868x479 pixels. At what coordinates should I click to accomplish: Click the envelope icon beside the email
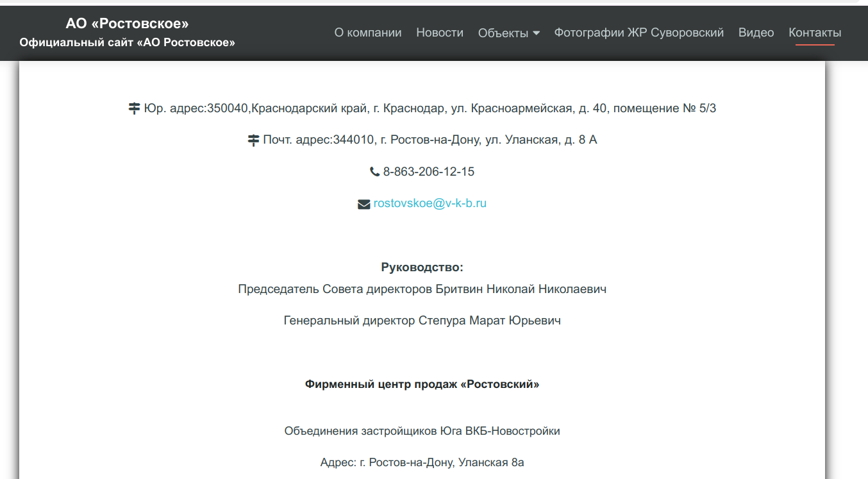363,204
